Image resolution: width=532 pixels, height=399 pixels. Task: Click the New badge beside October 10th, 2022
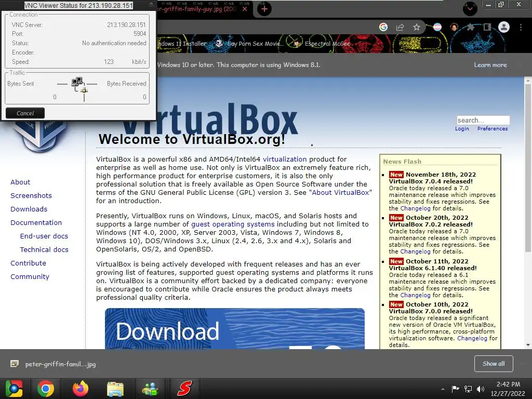[396, 304]
